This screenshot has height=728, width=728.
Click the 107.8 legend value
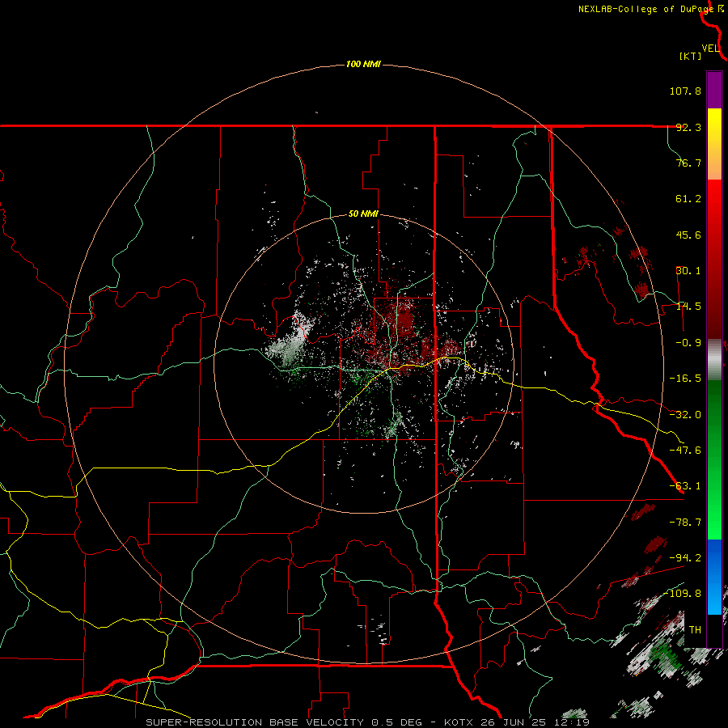[x=685, y=91]
